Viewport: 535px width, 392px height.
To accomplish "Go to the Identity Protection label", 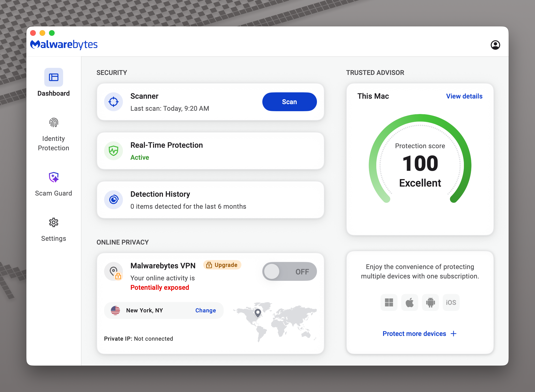I will (54, 143).
